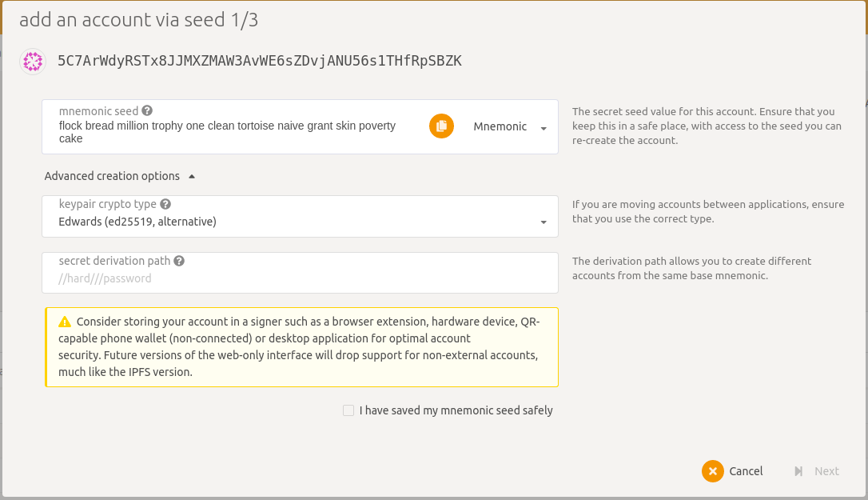This screenshot has height=500, width=868.
Task: Click the Mnemonic label in seed selector
Action: 500,126
